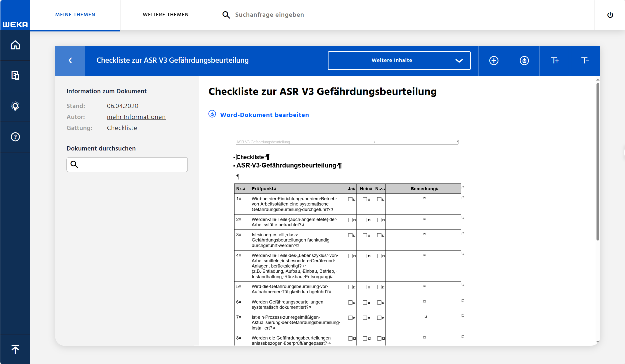Image resolution: width=625 pixels, height=364 pixels.
Task: Open the Weitere Inhalte dropdown
Action: pos(399,60)
